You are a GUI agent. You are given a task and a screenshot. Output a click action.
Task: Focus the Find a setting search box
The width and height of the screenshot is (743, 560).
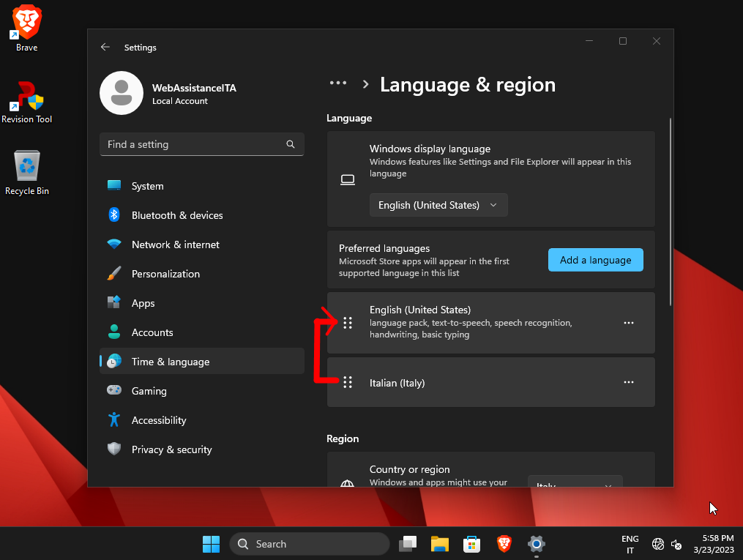[202, 144]
